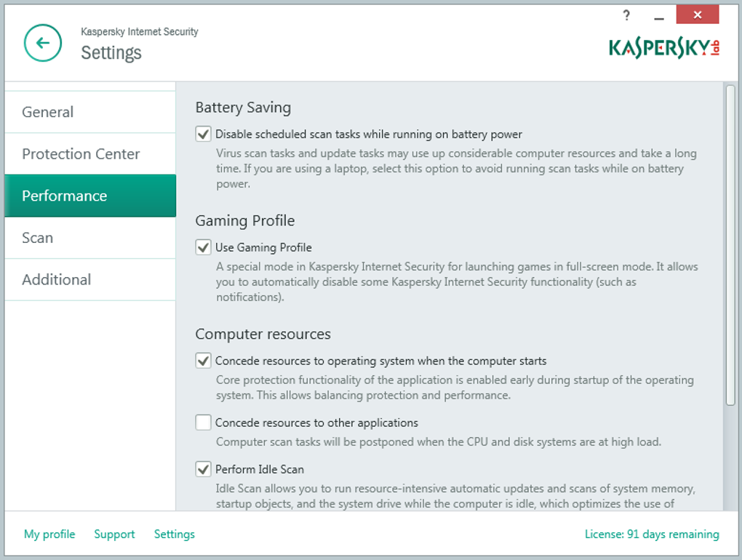This screenshot has height=560, width=742.
Task: Click the Settings link in footer
Action: pyautogui.click(x=175, y=535)
